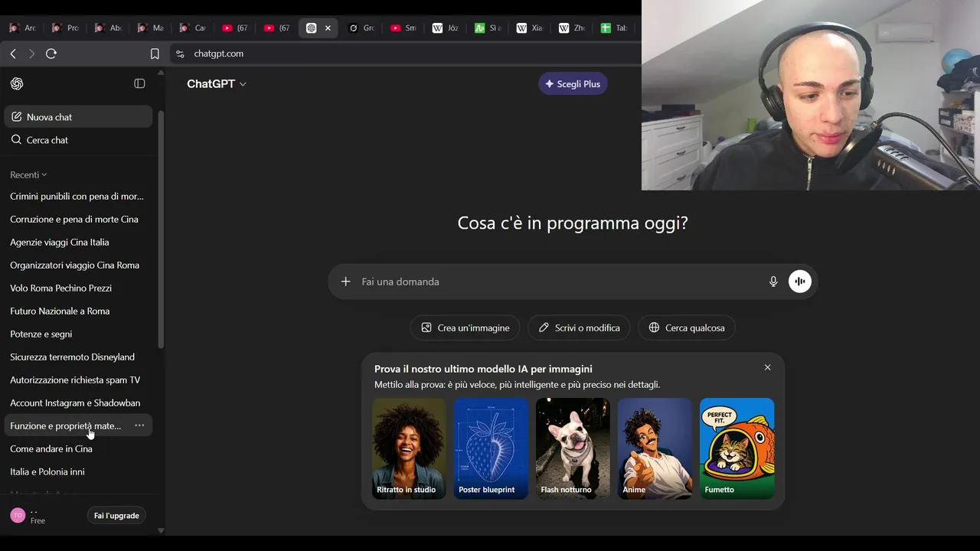Collapse the Recenti section
Image resolution: width=980 pixels, height=551 pixels.
tap(28, 174)
